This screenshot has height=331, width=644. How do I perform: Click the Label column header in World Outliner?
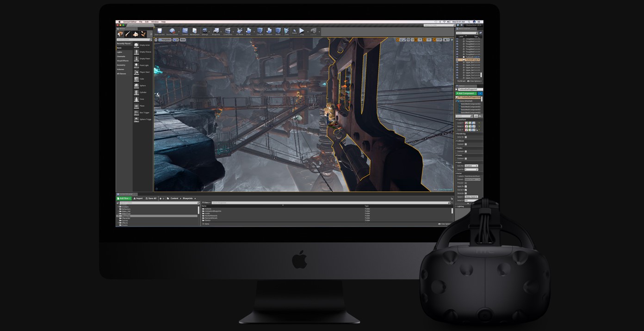point(461,37)
